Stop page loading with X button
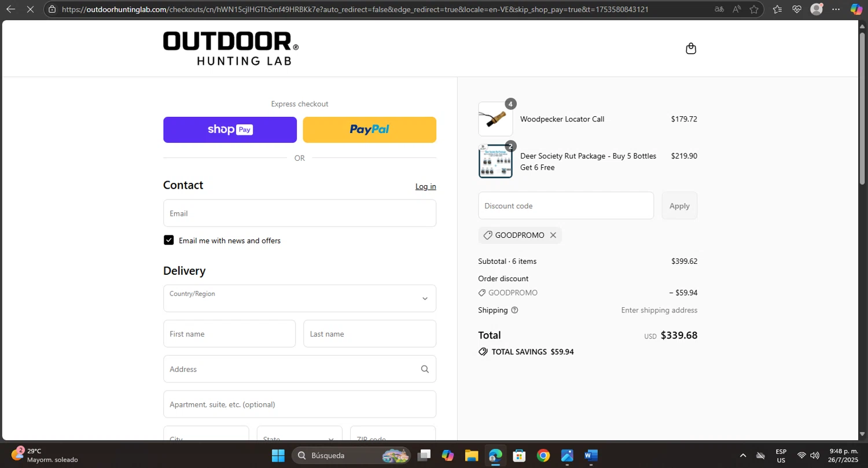 [x=31, y=9]
